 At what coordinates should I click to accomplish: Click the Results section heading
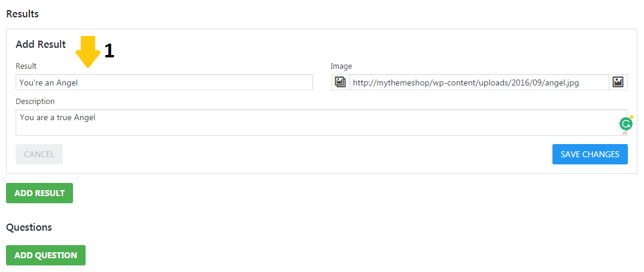tap(22, 13)
